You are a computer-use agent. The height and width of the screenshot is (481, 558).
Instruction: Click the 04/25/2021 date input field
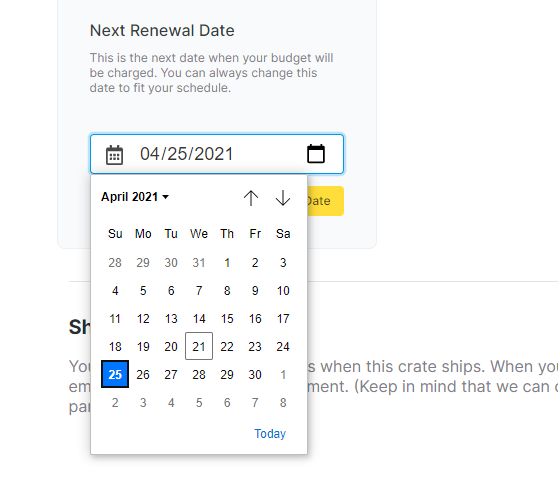tap(217, 154)
